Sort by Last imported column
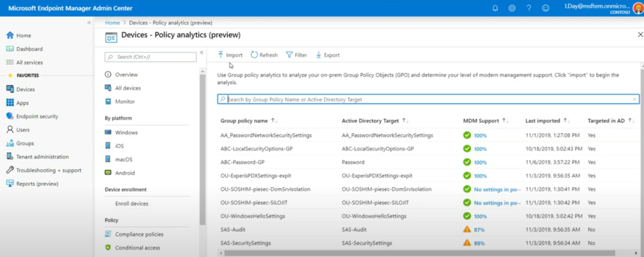 pos(548,121)
